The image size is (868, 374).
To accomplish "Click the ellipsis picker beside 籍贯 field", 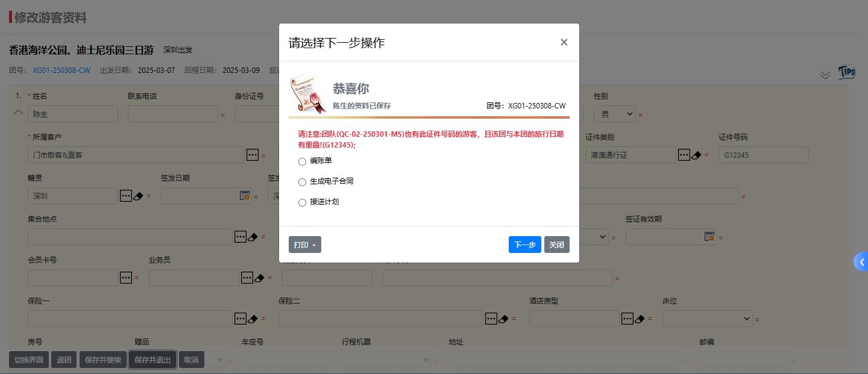I will click(125, 196).
